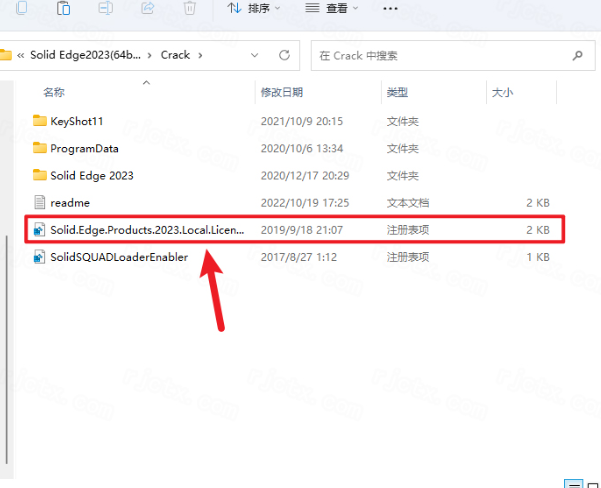Select the KeyShot11 folder
The width and height of the screenshot is (601, 488).
[76, 121]
